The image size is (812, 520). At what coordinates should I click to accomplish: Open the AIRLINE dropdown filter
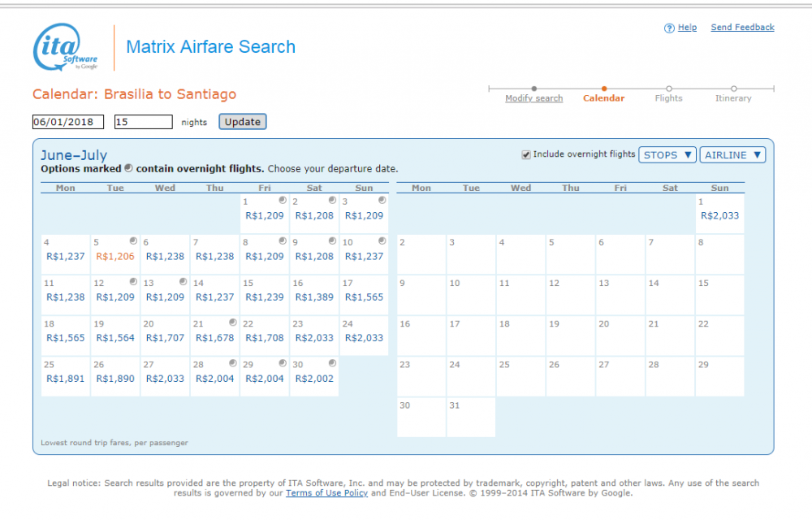(x=732, y=154)
